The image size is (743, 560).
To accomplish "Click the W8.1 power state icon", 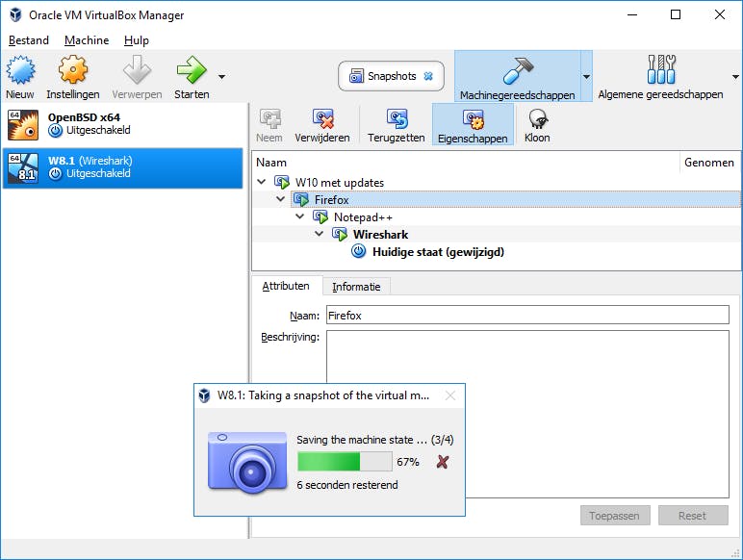I will coord(56,174).
